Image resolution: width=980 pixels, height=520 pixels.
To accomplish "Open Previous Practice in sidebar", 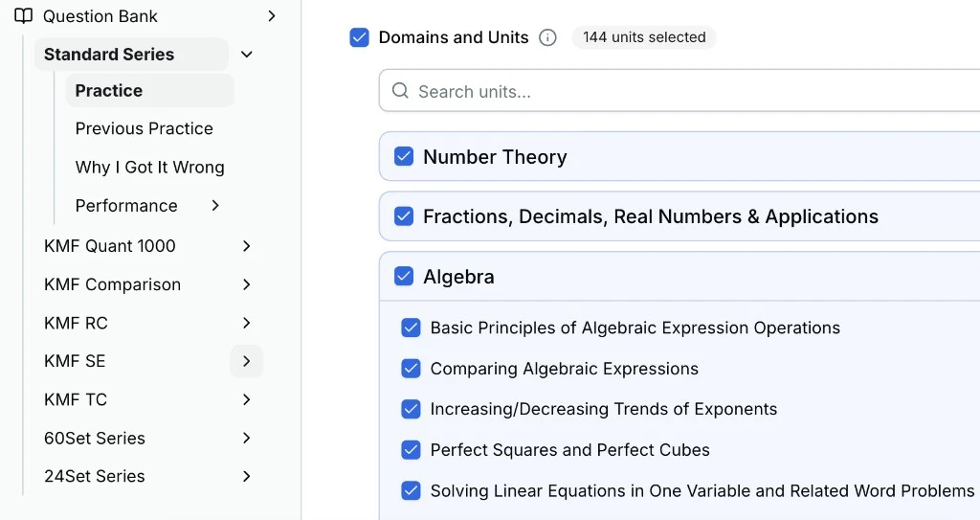I will (144, 128).
